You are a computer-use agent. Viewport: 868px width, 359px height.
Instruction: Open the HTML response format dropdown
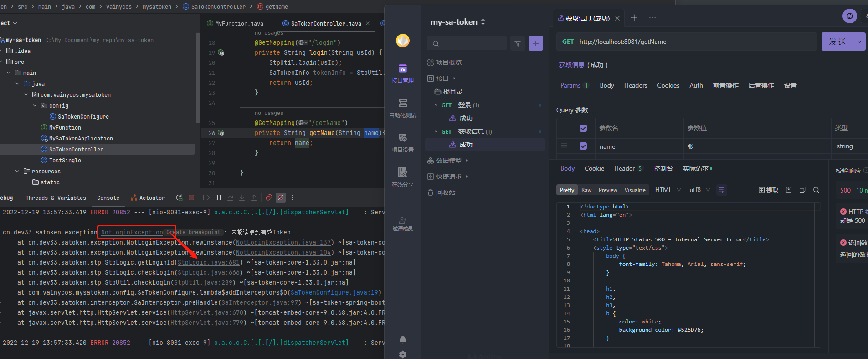668,190
